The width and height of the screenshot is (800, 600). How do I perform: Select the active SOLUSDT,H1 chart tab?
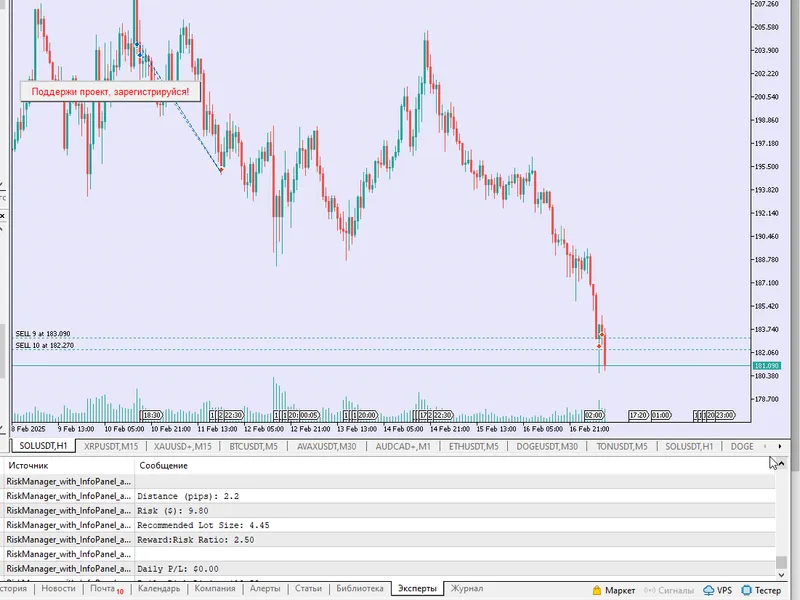pos(43,446)
